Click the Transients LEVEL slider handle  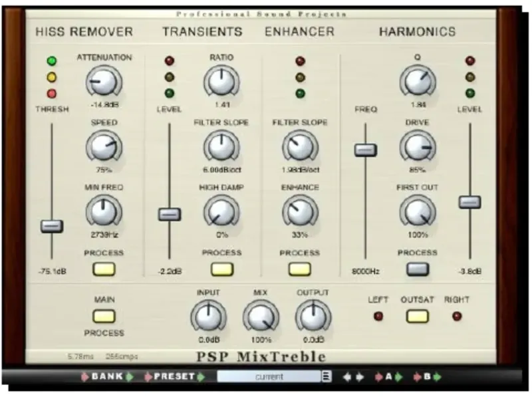170,214
